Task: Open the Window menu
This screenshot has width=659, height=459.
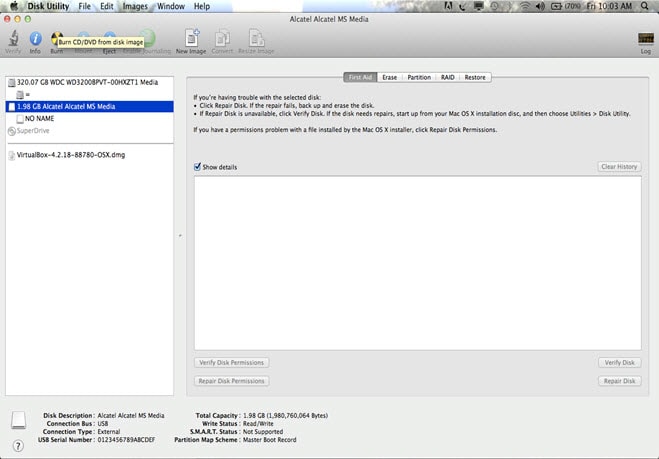Action: pyautogui.click(x=171, y=6)
